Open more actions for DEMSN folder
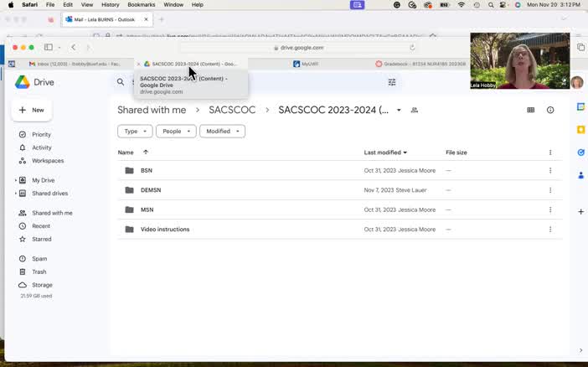Image resolution: width=588 pixels, height=367 pixels. (x=550, y=190)
